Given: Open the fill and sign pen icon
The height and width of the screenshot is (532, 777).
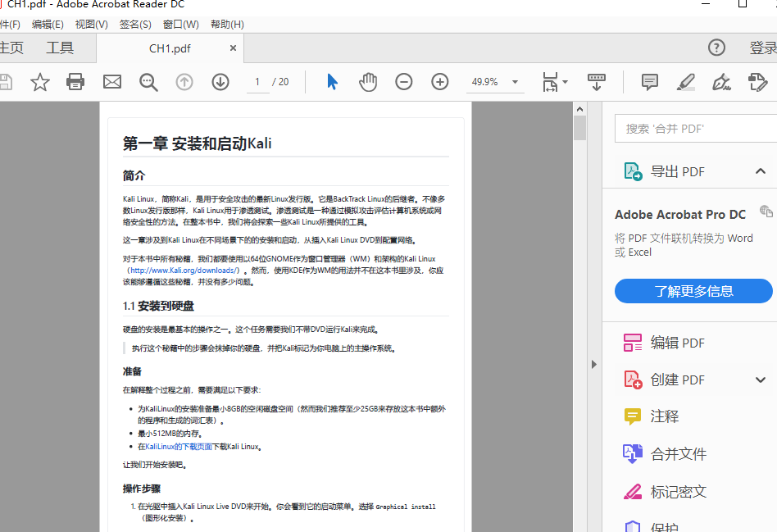Looking at the screenshot, I should 721,82.
